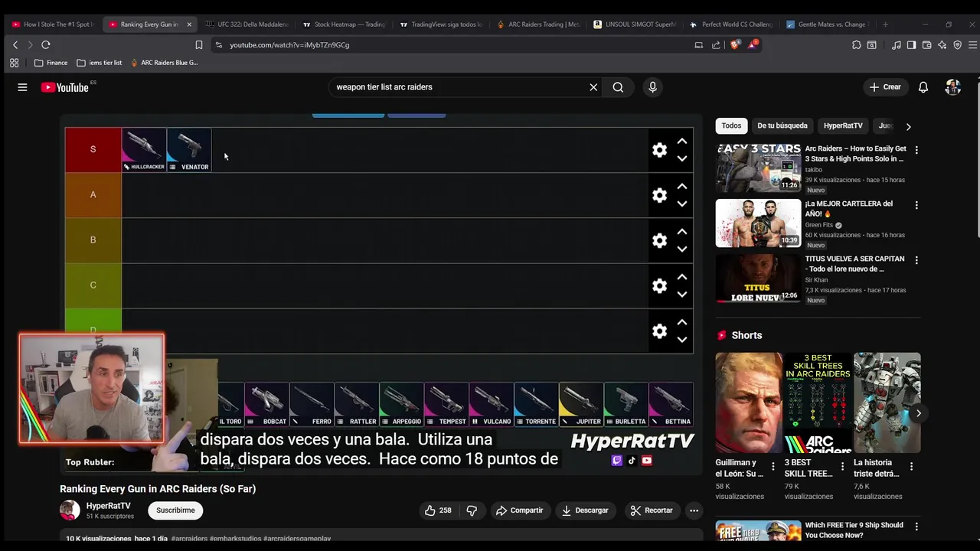980x551 pixels.
Task: Open the TITUS lore video thumbnail
Action: tap(758, 278)
